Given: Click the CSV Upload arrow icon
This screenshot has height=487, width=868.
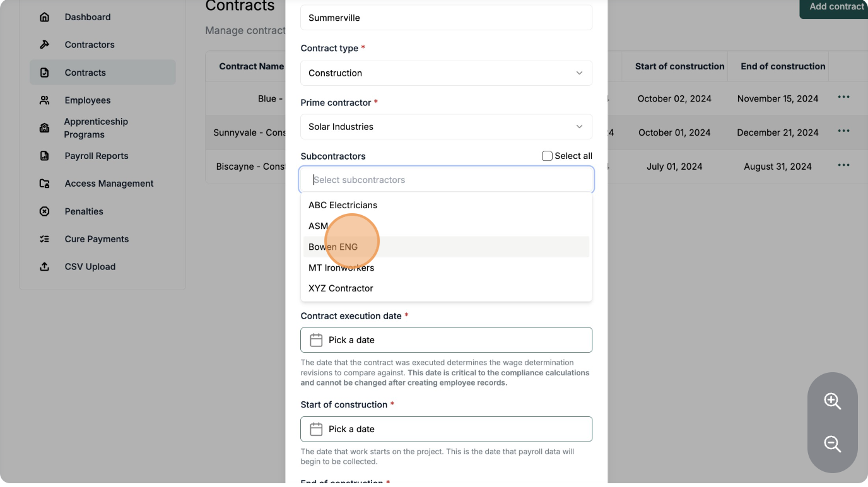Looking at the screenshot, I should coord(44,267).
